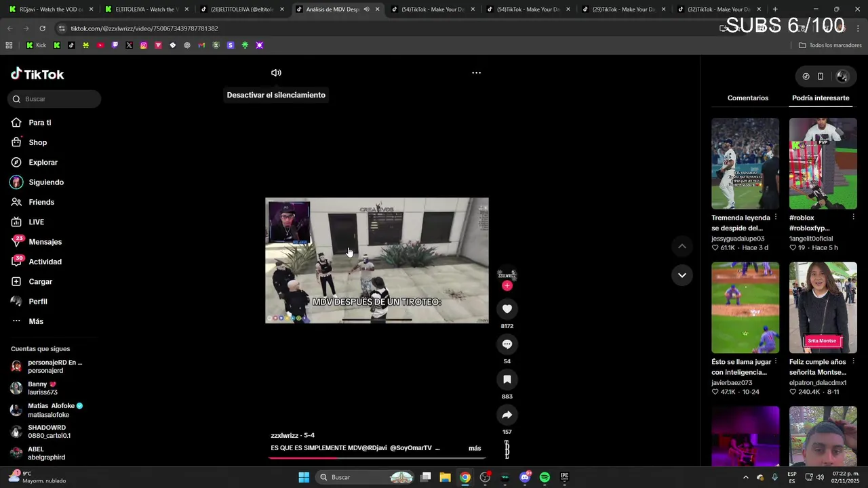Viewport: 868px width, 488px height.
Task: Open comments on the video
Action: pos(507,344)
